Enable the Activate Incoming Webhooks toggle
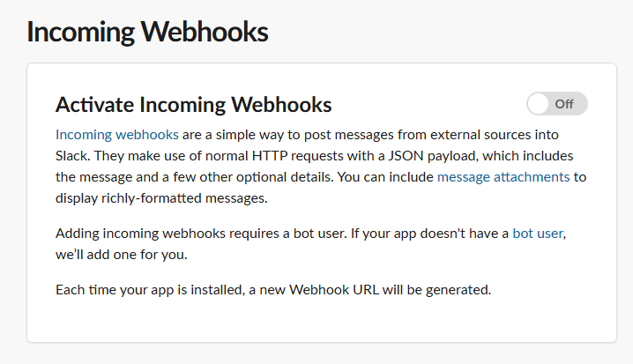 556,104
